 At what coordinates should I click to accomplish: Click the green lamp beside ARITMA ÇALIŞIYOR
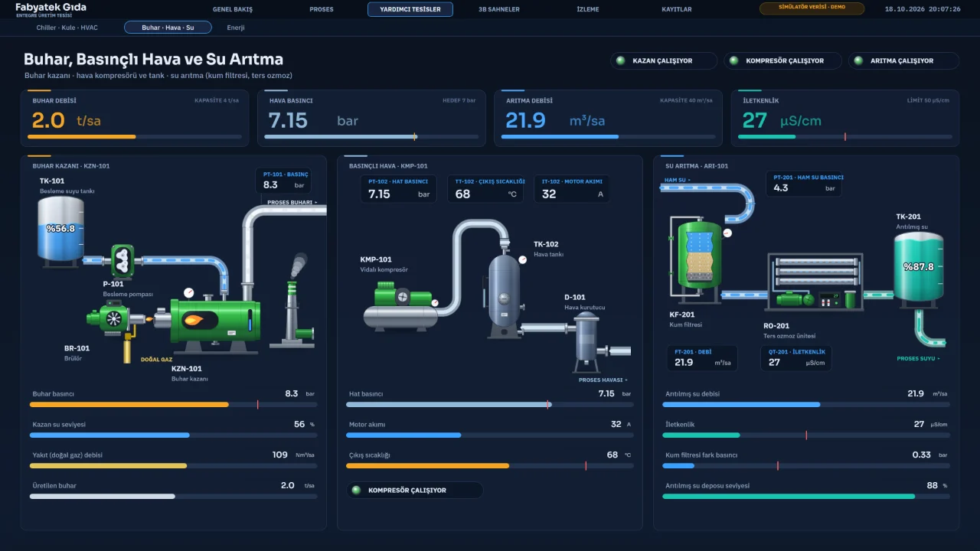tap(858, 61)
